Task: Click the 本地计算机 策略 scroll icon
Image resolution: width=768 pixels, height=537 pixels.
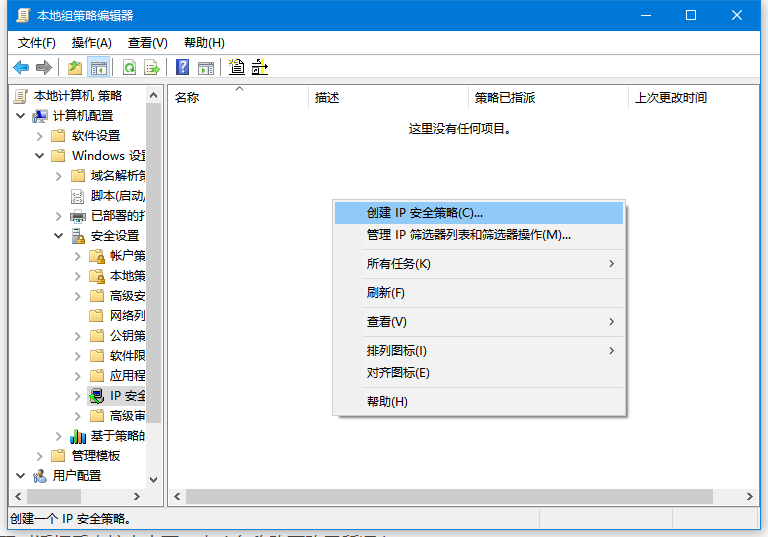Action: pos(21,96)
